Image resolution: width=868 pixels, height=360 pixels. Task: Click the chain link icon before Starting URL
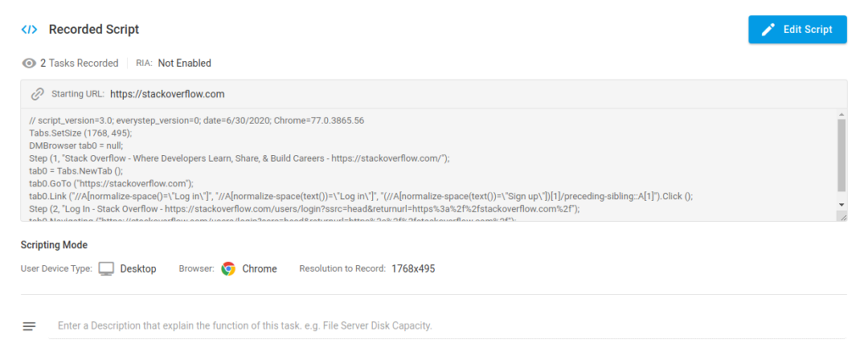pyautogui.click(x=37, y=94)
